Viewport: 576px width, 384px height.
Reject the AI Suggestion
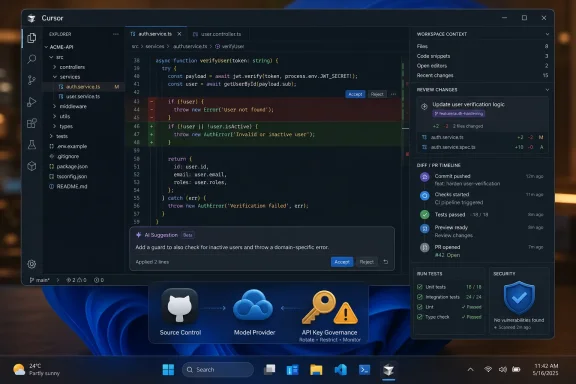tap(367, 262)
